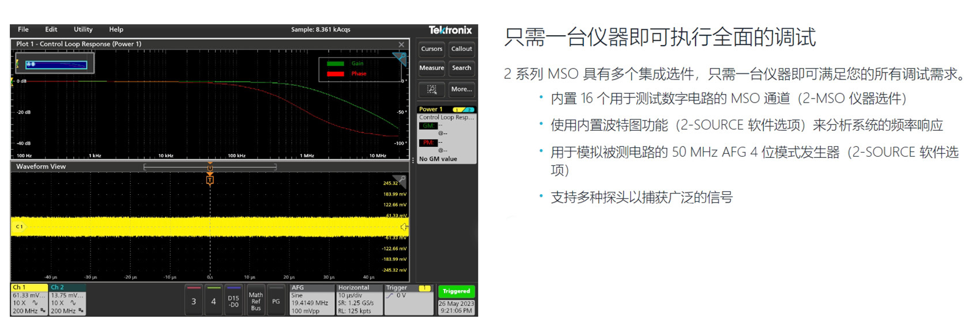Click the Cursors button
Screen dimensions: 980x326
click(x=431, y=49)
